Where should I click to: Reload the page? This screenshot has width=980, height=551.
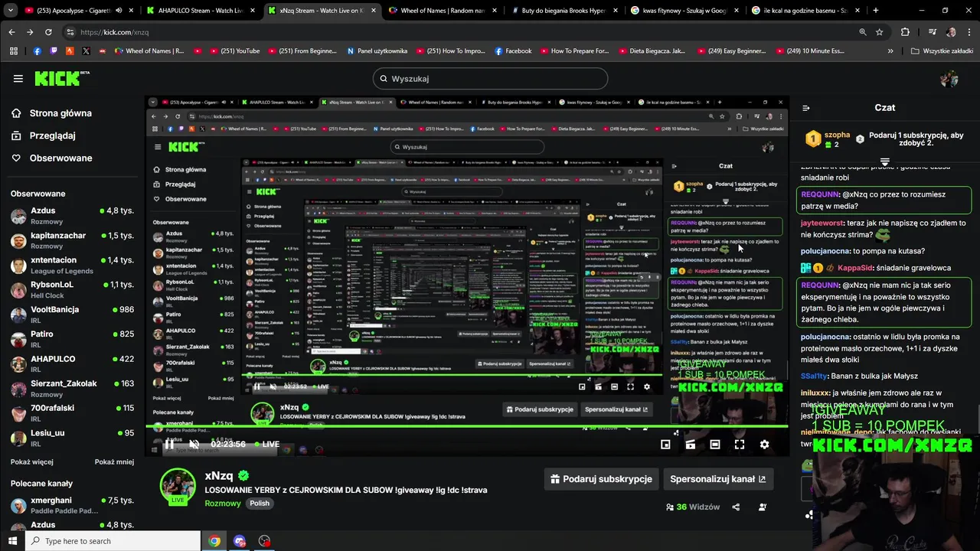(x=48, y=32)
